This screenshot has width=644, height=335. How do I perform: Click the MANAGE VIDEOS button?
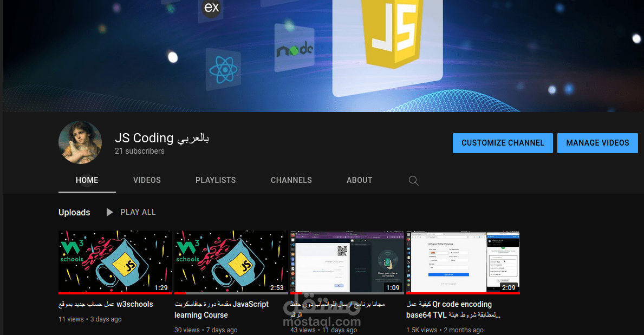tap(597, 143)
